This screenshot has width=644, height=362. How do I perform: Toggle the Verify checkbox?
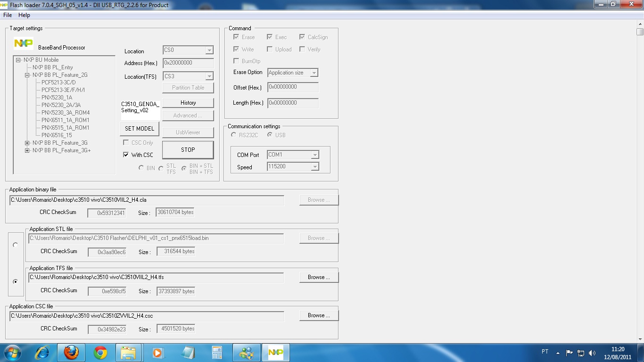[302, 49]
